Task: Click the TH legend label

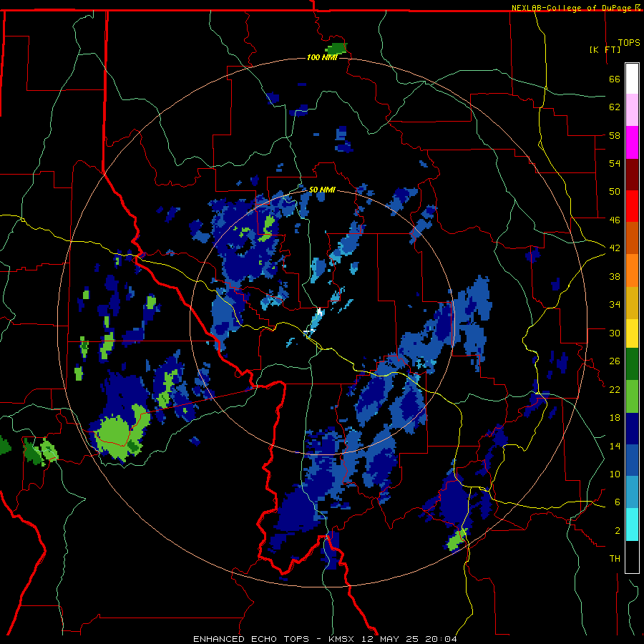Action: point(615,559)
